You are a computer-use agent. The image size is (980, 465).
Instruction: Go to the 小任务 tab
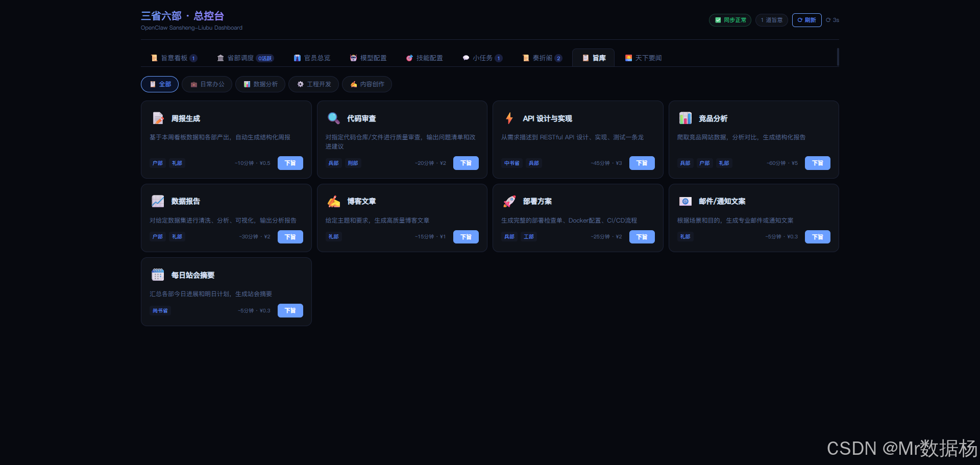click(x=482, y=58)
